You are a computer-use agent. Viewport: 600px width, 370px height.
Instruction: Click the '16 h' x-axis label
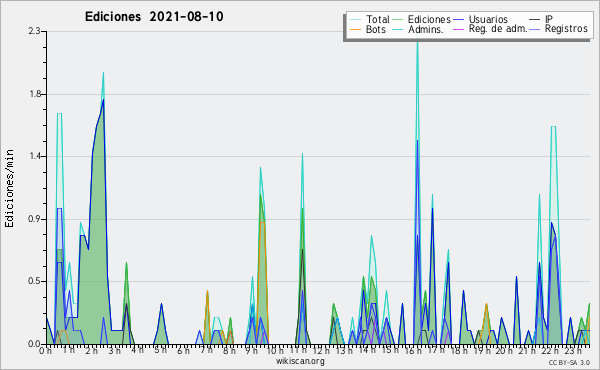tap(413, 351)
